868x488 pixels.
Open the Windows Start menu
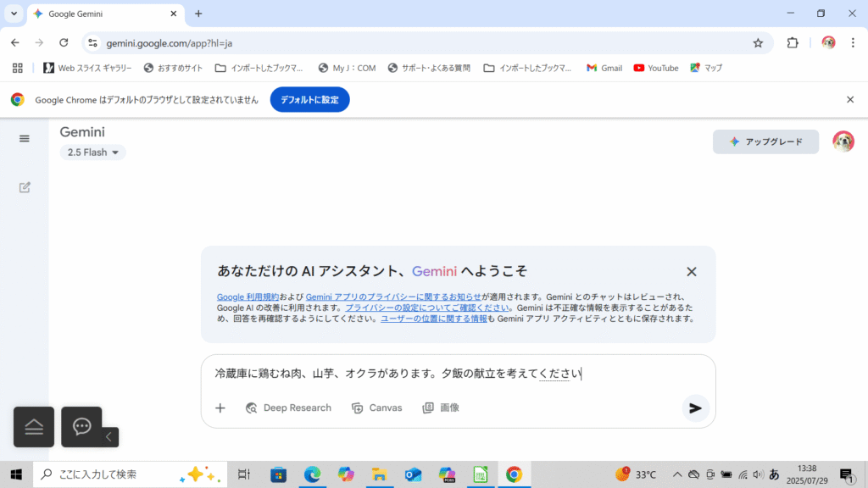[16, 474]
